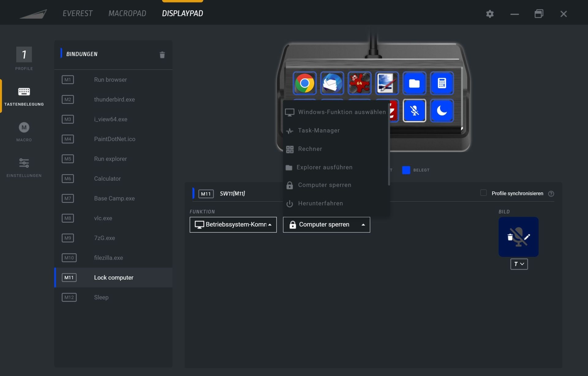Click the EINSTELLUNGEN settings panel link
Screen dimensions: 588x376
[x=24, y=167]
